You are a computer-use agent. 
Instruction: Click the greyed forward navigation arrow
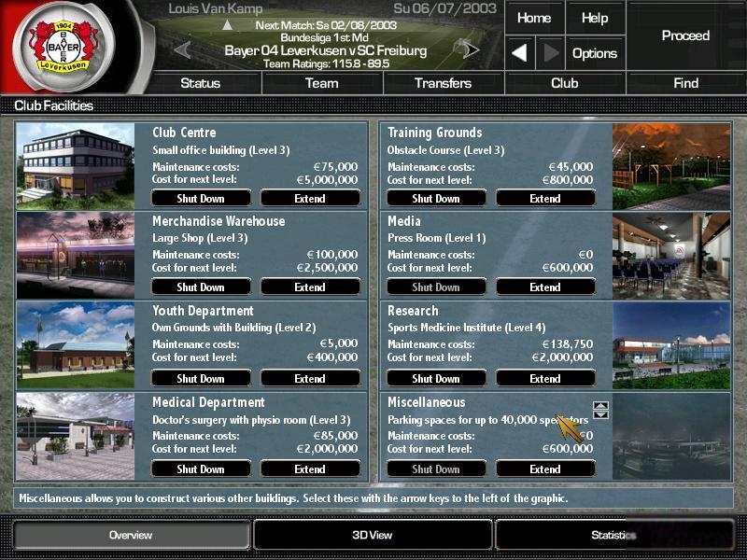click(x=550, y=53)
